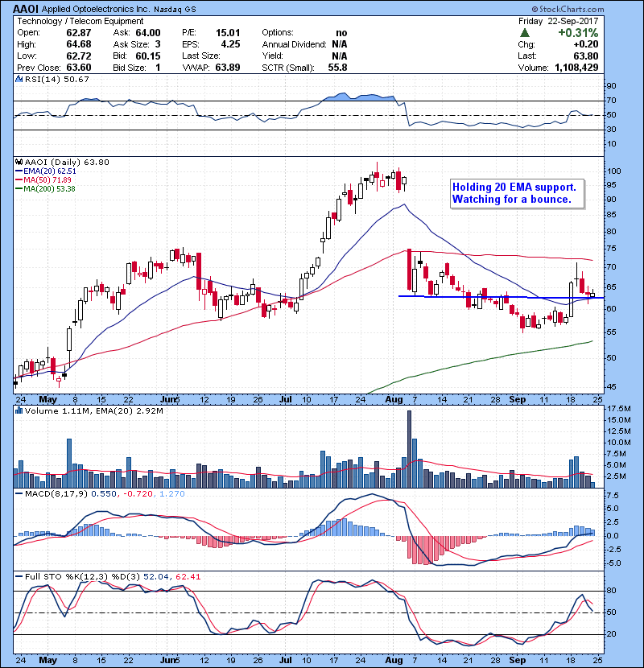Click the +0.31% percent change value
644x668 pixels.
click(x=578, y=33)
